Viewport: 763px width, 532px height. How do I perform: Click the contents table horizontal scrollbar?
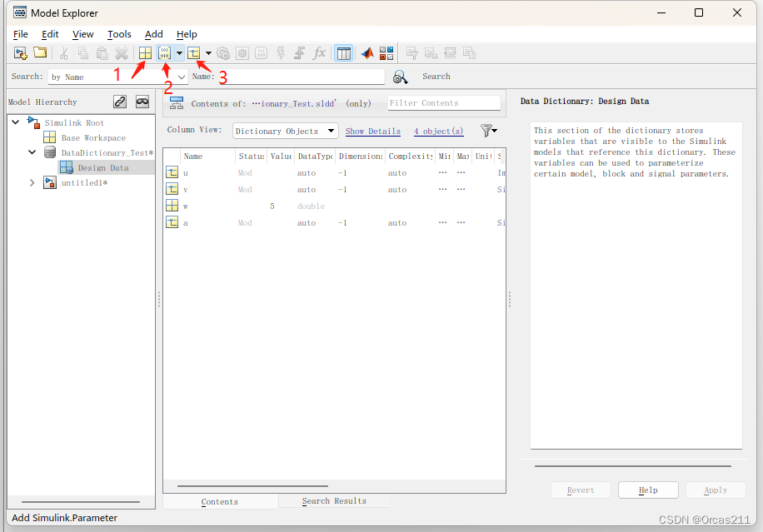tap(252, 485)
